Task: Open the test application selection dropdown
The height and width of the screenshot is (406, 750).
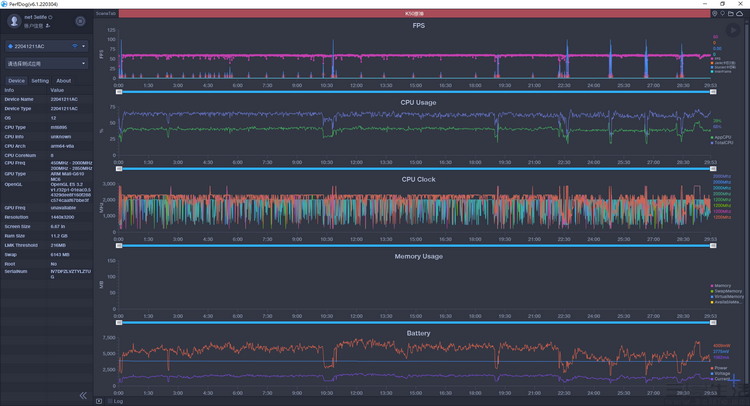Action: pyautogui.click(x=46, y=63)
